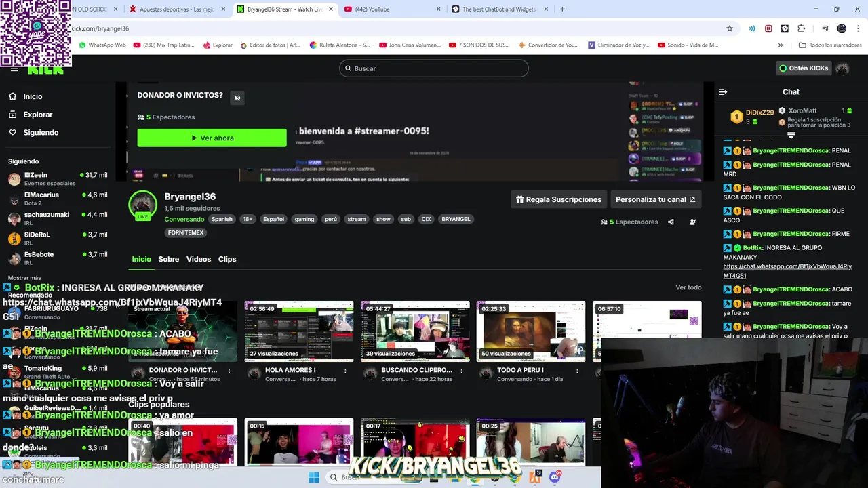Close the YouTube (442) tab
The width and height of the screenshot is (868, 488).
click(439, 9)
